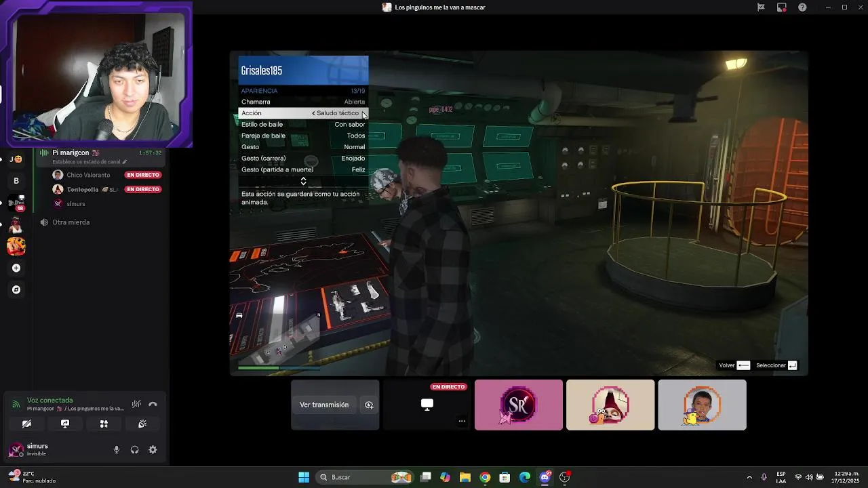Screen dimensions: 868x488
Task: Select Gesto (carrera) menu row
Action: point(303,158)
